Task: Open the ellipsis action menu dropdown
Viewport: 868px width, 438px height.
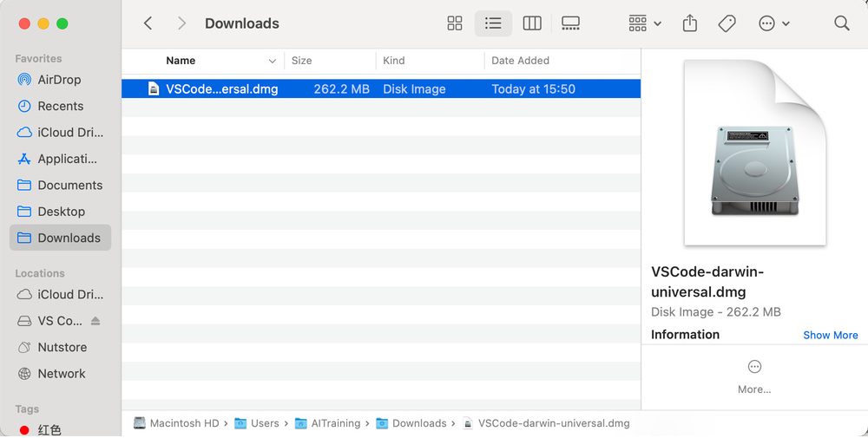Action: click(x=773, y=23)
